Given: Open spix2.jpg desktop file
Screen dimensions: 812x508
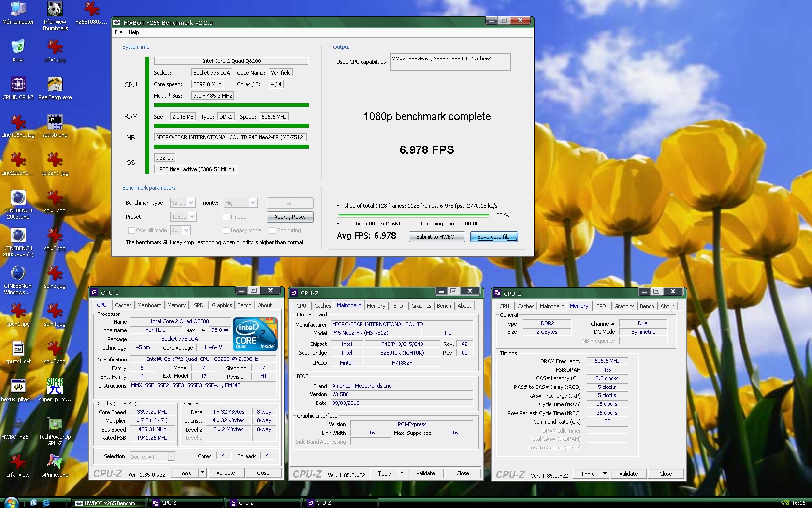Looking at the screenshot, I should click(x=55, y=239).
